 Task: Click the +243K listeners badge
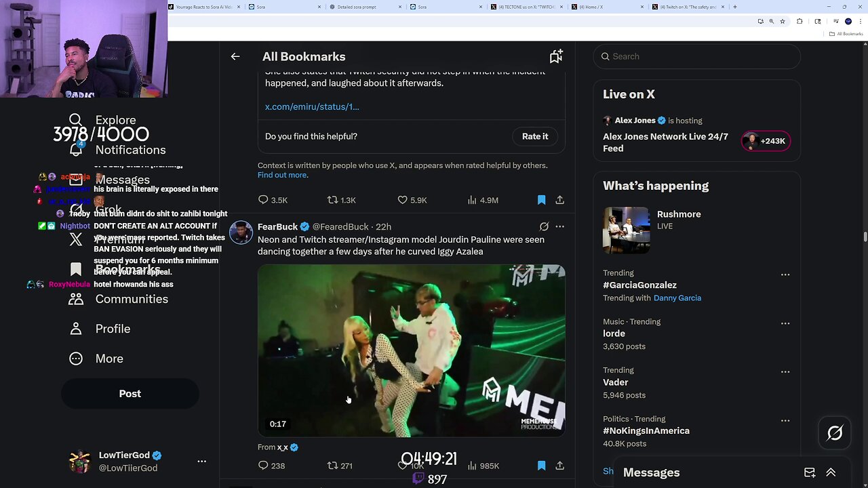point(766,141)
